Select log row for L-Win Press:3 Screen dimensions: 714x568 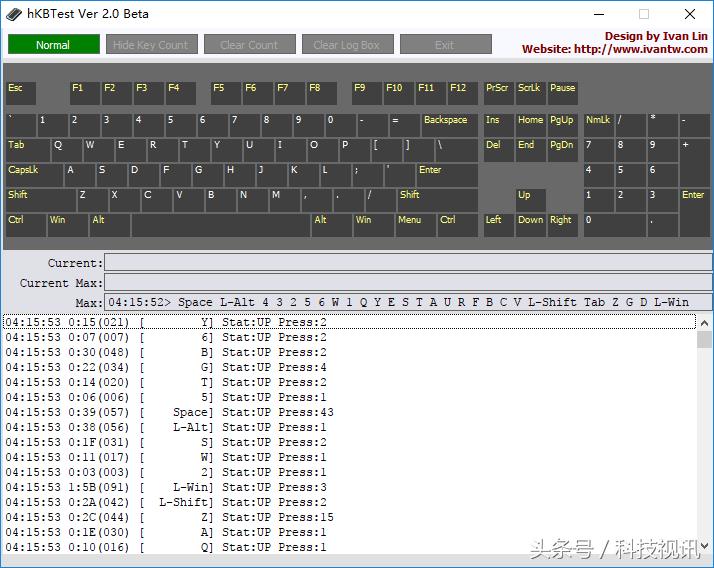click(x=349, y=487)
